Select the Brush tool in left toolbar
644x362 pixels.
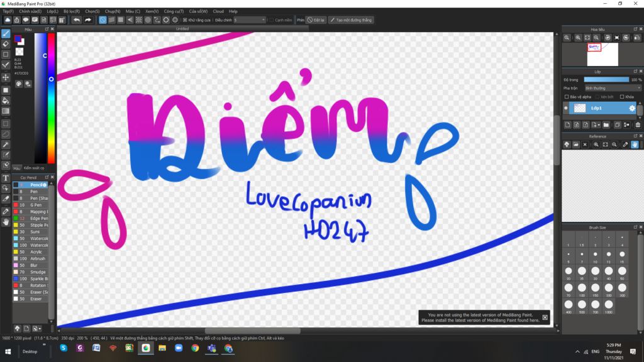[6, 34]
